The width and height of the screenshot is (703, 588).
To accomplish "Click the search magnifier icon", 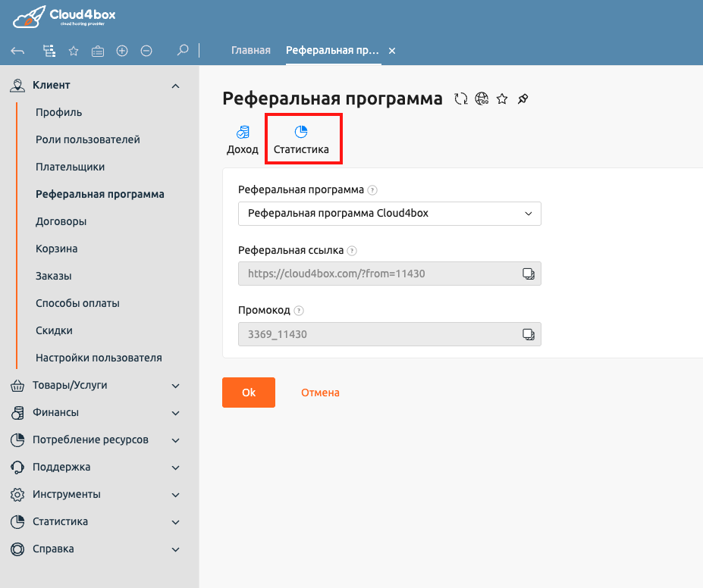I will click(182, 51).
